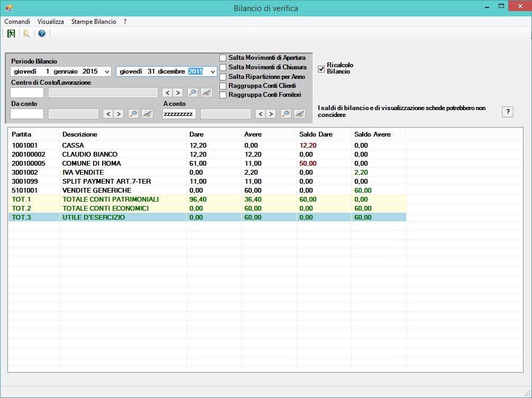
Task: Click inside the A conto input field
Action: click(x=179, y=114)
